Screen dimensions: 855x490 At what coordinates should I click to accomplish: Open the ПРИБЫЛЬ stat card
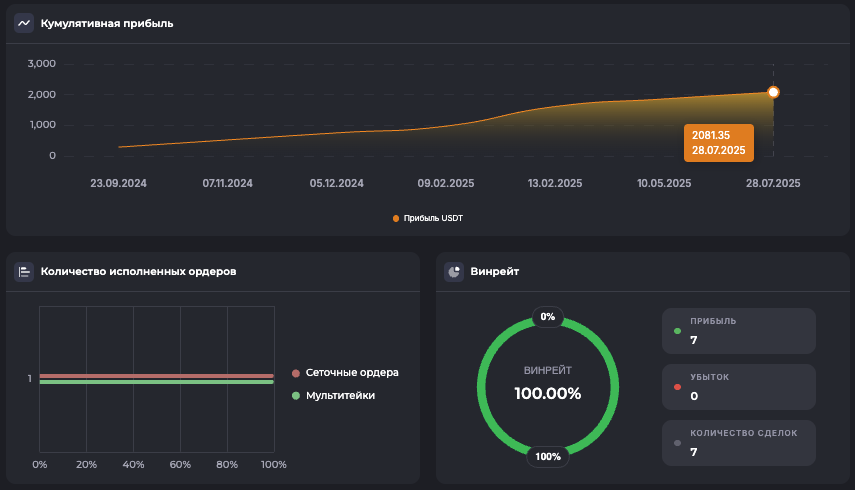(739, 331)
